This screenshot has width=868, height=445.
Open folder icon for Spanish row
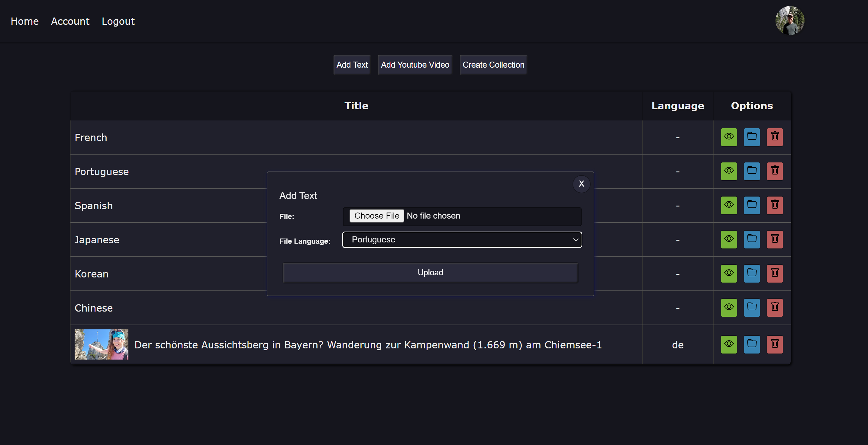coord(752,205)
